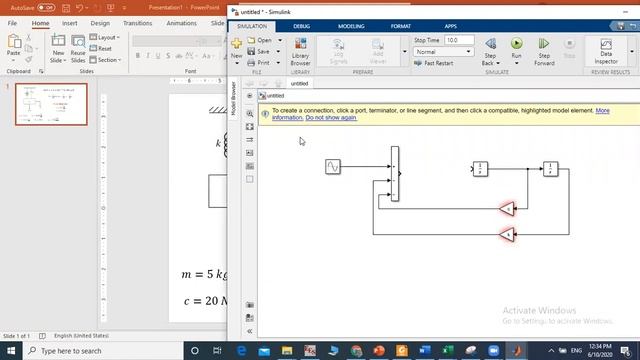The height and width of the screenshot is (360, 640).
Task: Open the Simulink Library Browser
Action: click(300, 51)
